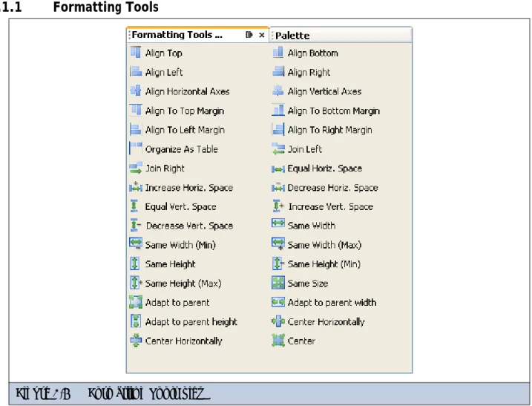
Task: Pick the Align Vertical Axes icon
Action: click(278, 91)
